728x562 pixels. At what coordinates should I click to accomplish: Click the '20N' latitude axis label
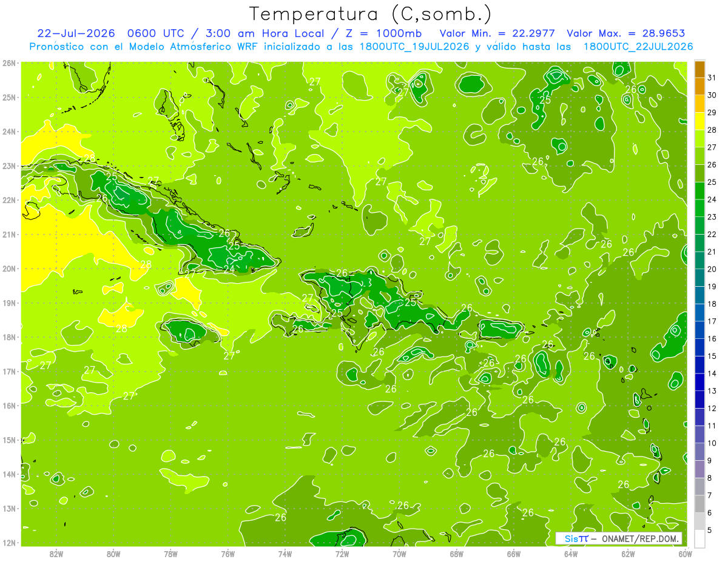(x=8, y=269)
